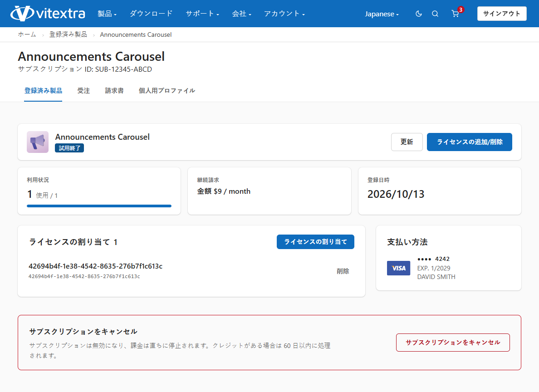Expand the 会社 dropdown menu

242,14
